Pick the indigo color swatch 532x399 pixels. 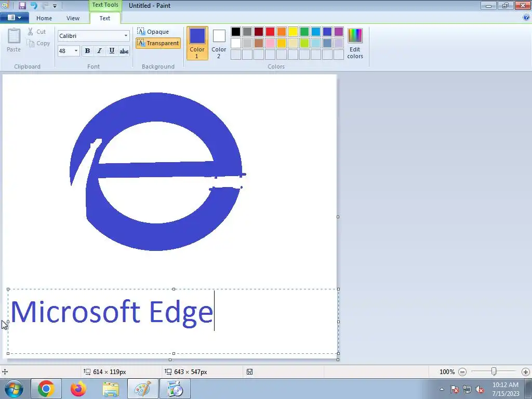pos(327,32)
